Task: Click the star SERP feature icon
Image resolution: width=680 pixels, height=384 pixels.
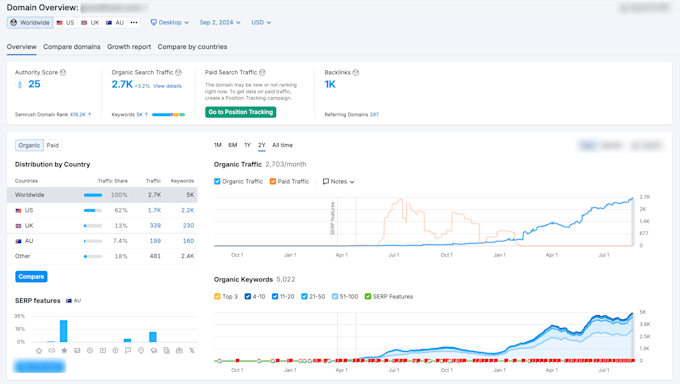Action: pyautogui.click(x=64, y=351)
